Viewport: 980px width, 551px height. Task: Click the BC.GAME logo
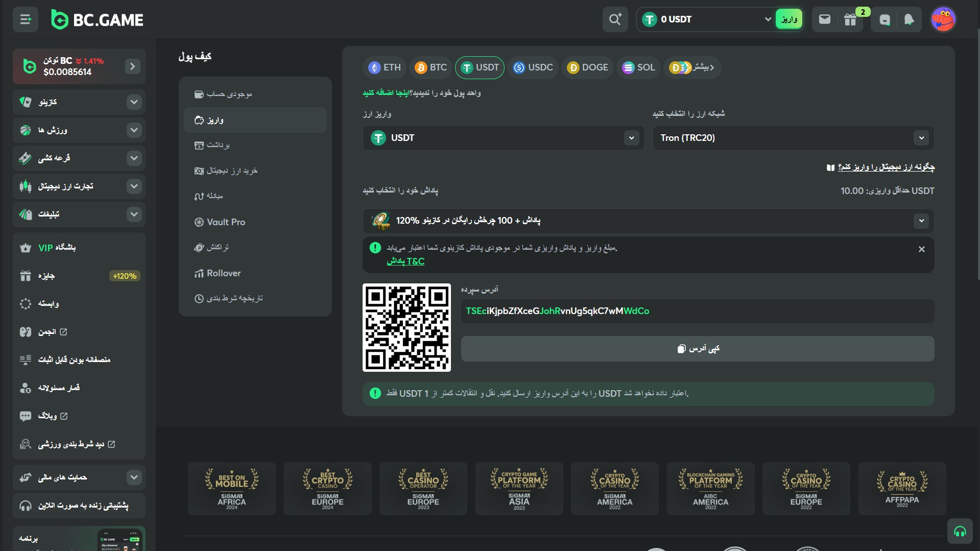click(97, 19)
